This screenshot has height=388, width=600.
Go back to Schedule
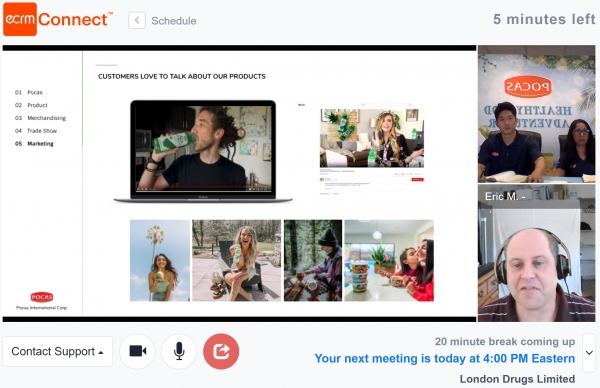coord(174,21)
